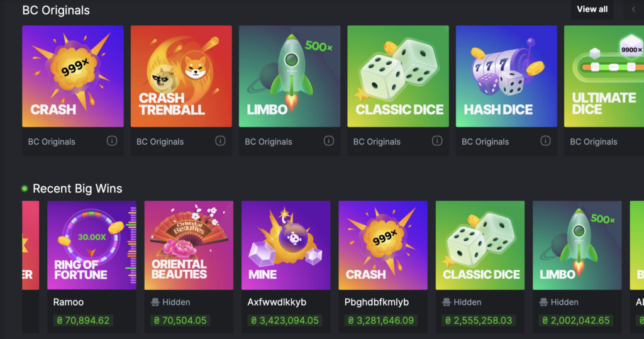Open the Crash game thumbnail in BC Originals
Viewport: 644px width, 339px height.
point(73,77)
